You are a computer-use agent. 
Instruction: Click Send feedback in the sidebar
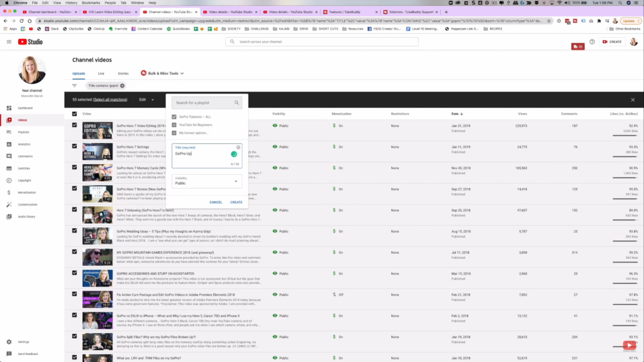pyautogui.click(x=28, y=354)
